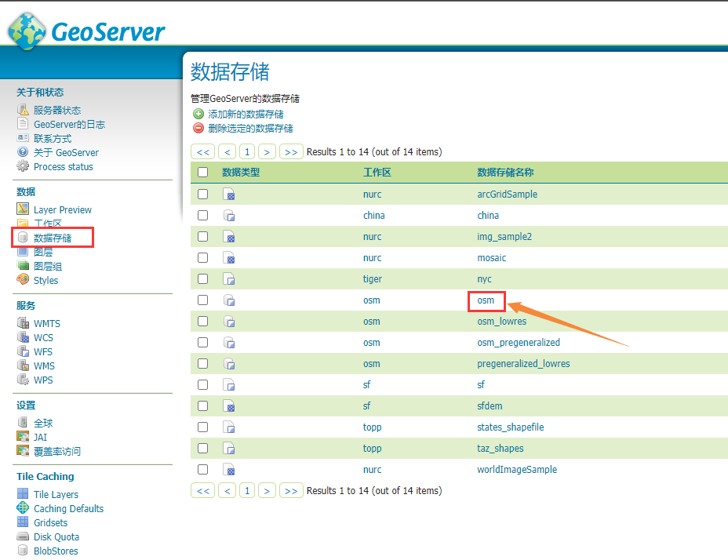Check the checkbox for the sfdem row
This screenshot has height=560, width=728.
pyautogui.click(x=202, y=405)
